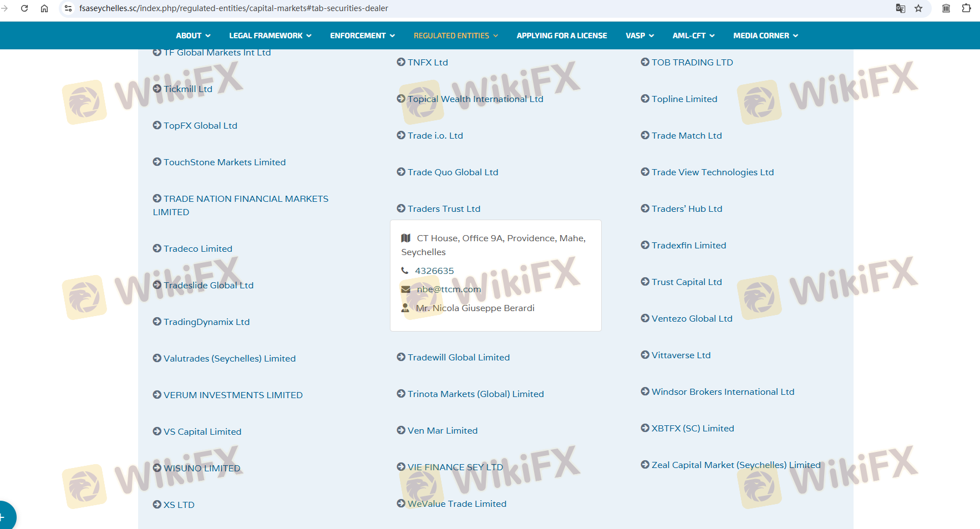The width and height of the screenshot is (980, 529).
Task: Expand the ABOUT dropdown menu
Action: [193, 35]
